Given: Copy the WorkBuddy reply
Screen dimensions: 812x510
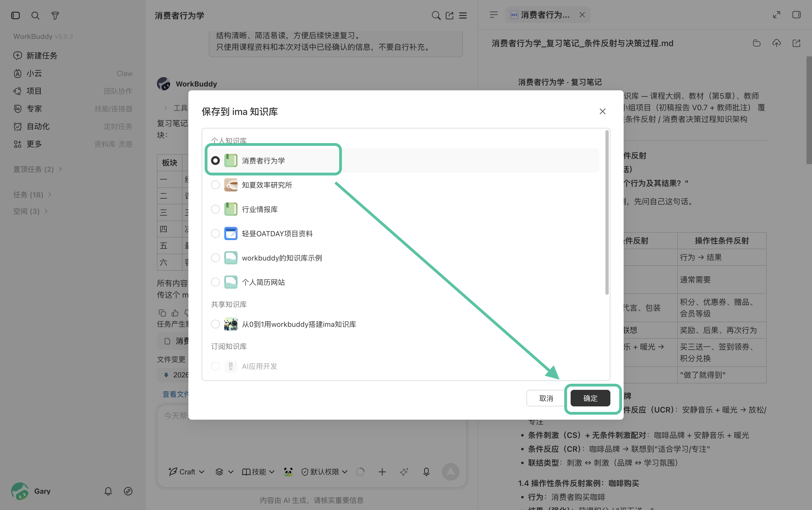Looking at the screenshot, I should 162,313.
